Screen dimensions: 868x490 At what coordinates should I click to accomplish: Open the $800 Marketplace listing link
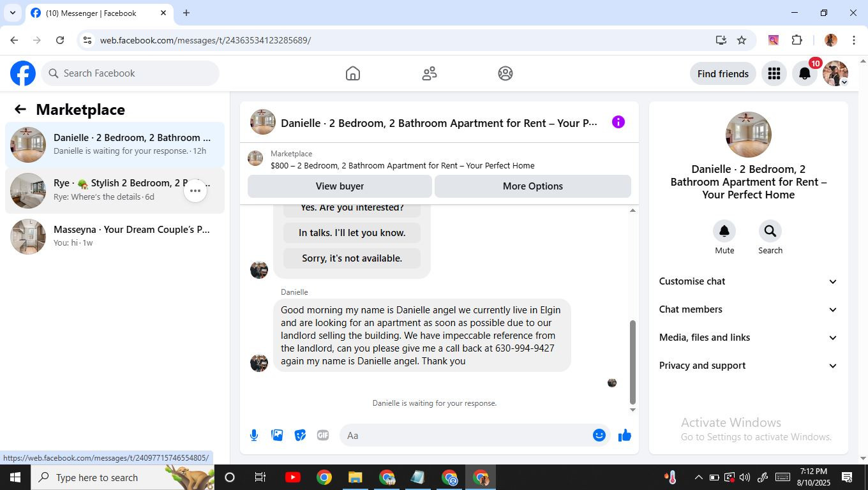pyautogui.click(x=402, y=165)
